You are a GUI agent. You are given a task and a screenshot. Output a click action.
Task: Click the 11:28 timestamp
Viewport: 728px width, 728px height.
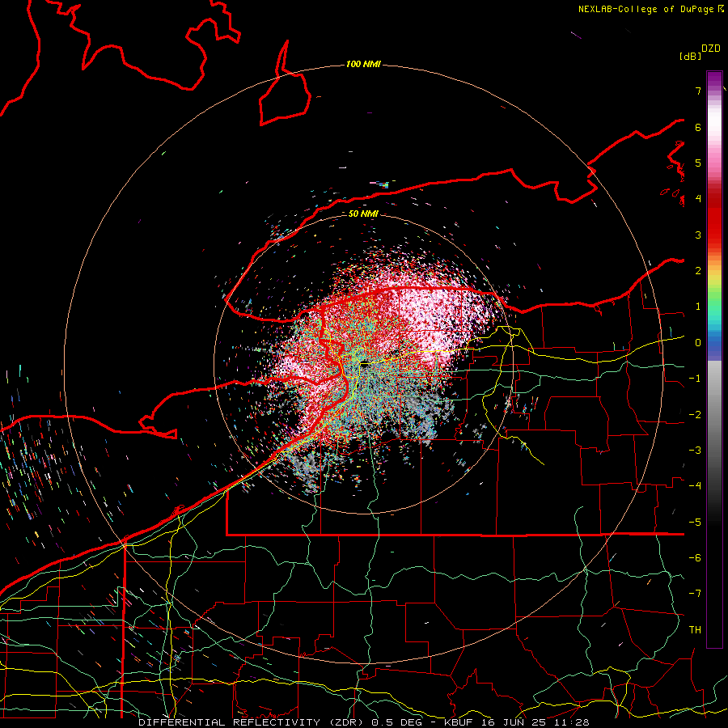pyautogui.click(x=572, y=722)
